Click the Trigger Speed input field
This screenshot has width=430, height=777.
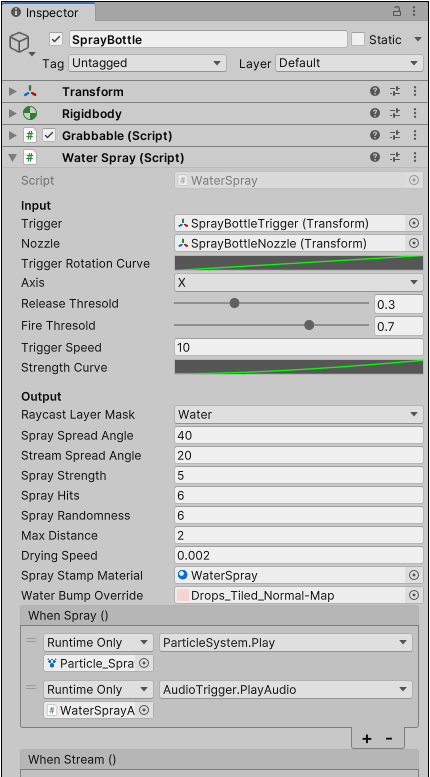point(299,347)
